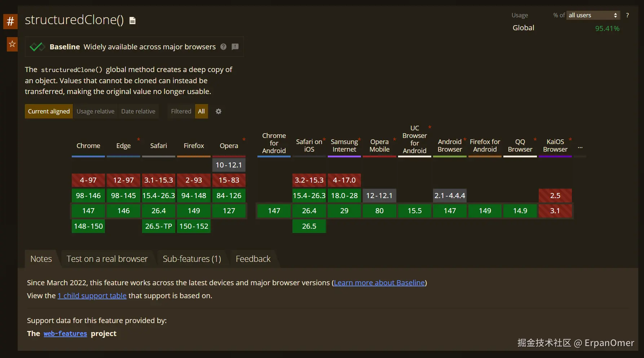Switch to Usage relative view
The image size is (644, 358).
coord(96,111)
